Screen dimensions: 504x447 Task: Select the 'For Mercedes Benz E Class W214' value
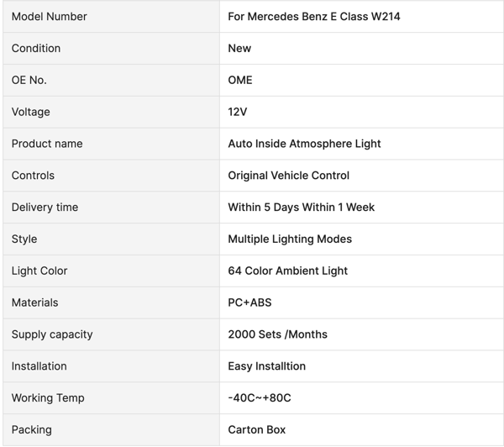(x=313, y=16)
